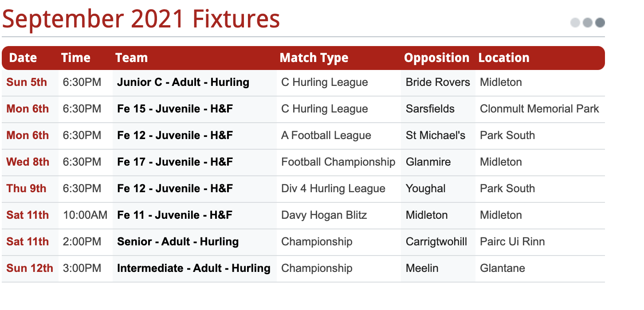Select the middle carousel pagination dot
Image resolution: width=644 pixels, height=310 pixels.
(588, 23)
